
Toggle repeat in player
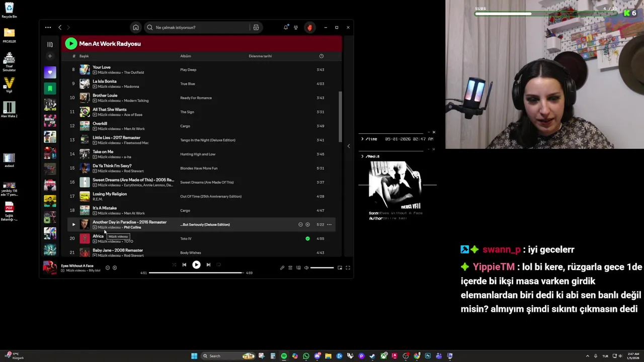pos(218,264)
